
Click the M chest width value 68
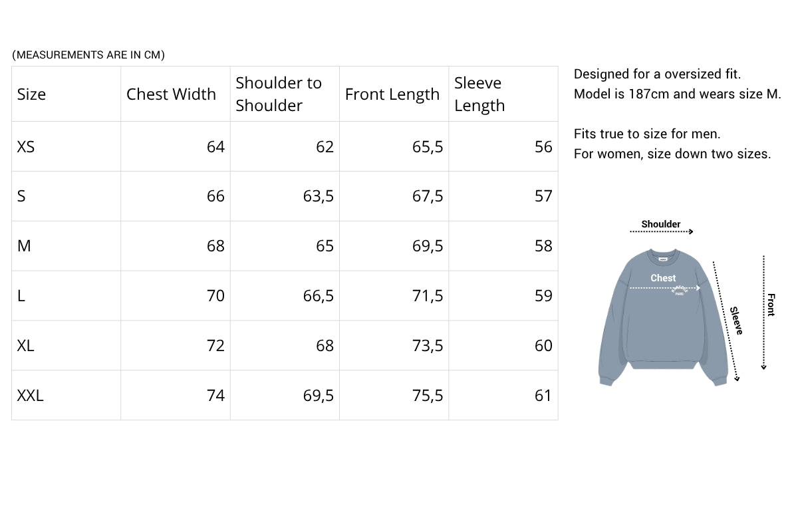point(215,246)
